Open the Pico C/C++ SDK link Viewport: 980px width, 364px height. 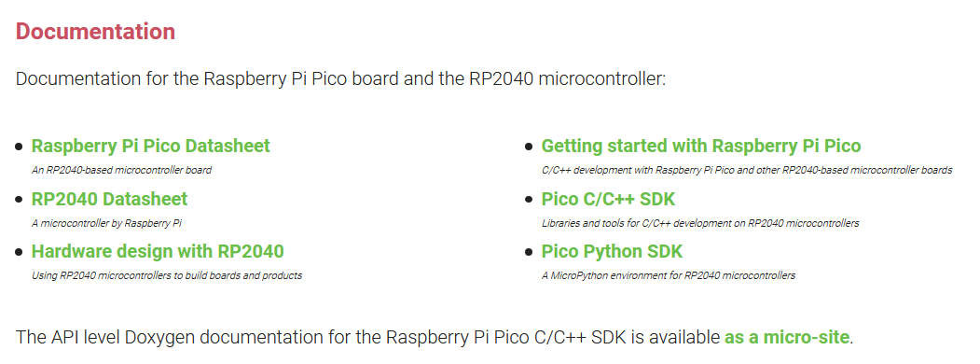point(608,199)
